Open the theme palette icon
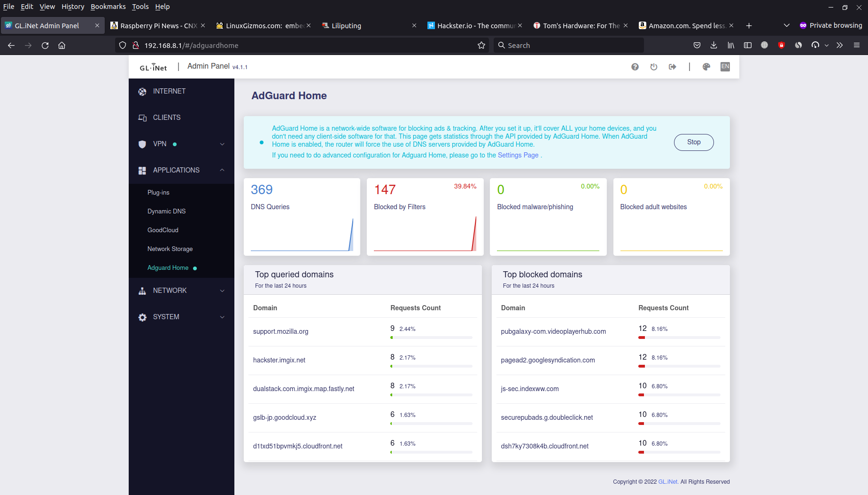Screen dimensions: 868x495 706,67
